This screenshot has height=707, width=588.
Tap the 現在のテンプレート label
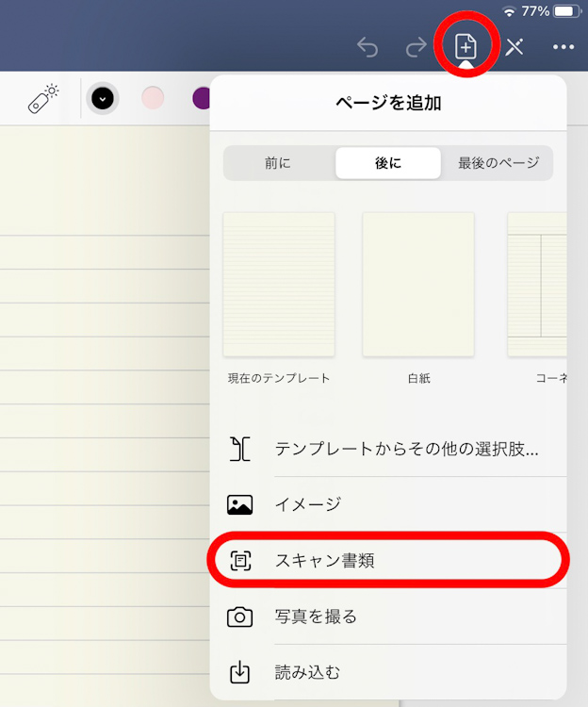pyautogui.click(x=279, y=378)
